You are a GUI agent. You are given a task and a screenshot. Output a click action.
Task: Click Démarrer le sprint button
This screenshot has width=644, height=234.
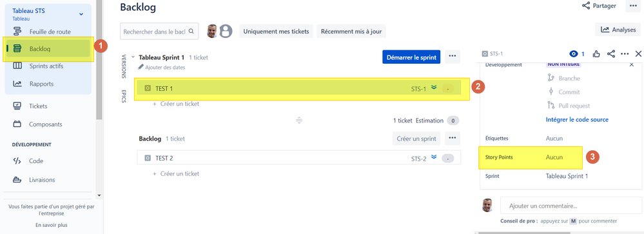point(411,57)
